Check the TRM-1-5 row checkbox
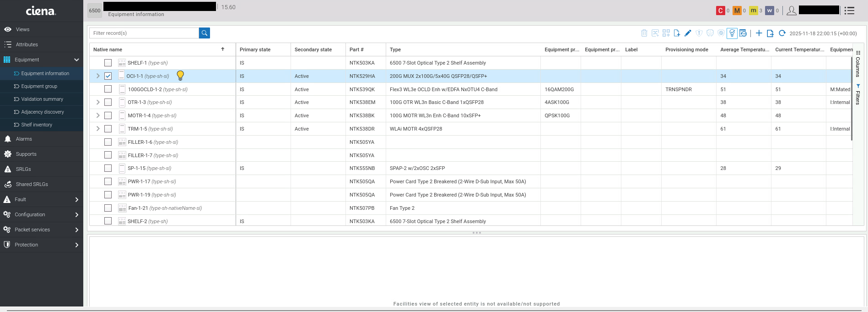 [108, 129]
